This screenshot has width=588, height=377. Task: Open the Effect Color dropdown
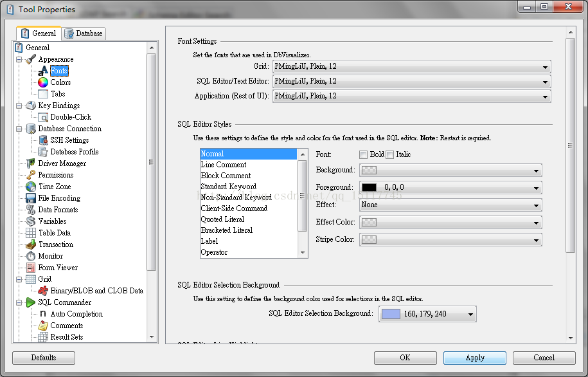coord(450,223)
